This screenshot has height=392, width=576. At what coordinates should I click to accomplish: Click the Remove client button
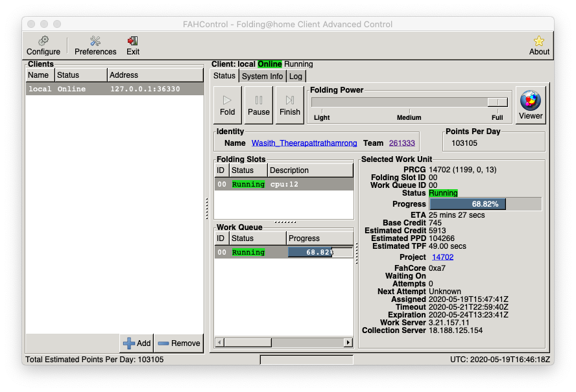pos(179,343)
